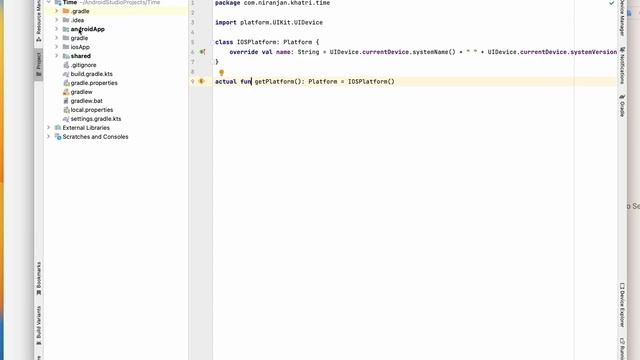Click the 'actual' keyword on line 9

(226, 81)
